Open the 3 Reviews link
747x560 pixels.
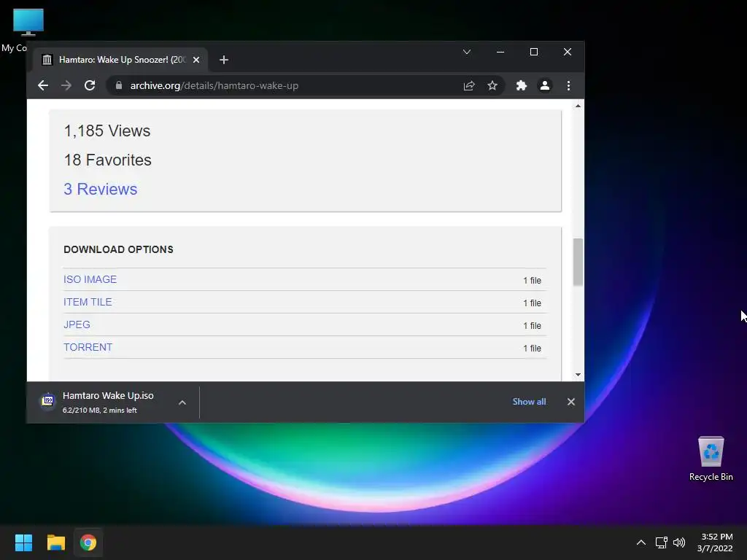101,189
